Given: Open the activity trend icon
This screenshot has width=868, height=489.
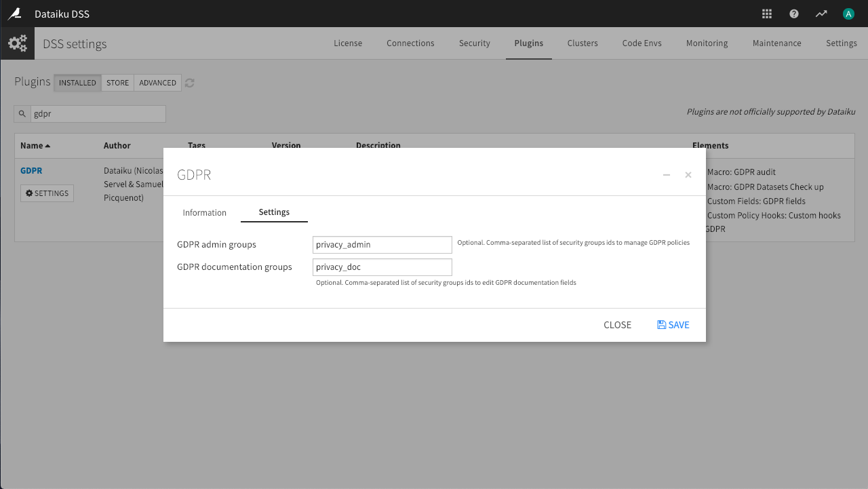Looking at the screenshot, I should (821, 14).
